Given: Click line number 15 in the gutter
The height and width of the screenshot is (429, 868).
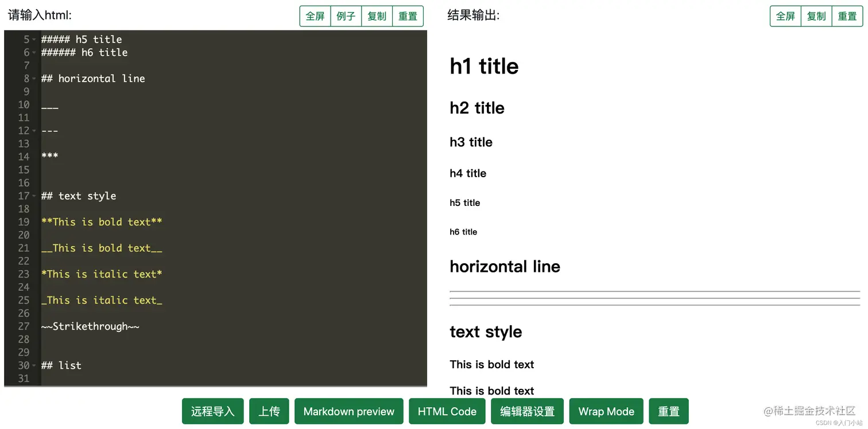Looking at the screenshot, I should tap(24, 170).
